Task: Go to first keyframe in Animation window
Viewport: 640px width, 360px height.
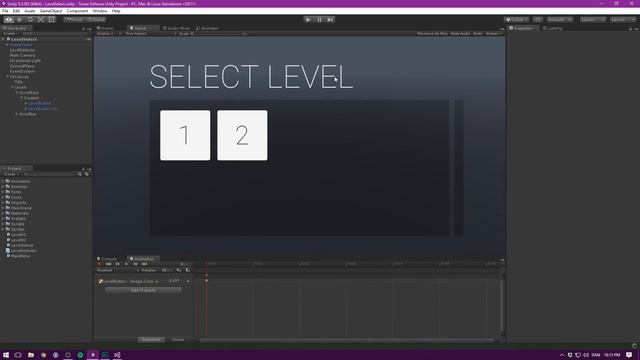Action: coord(109,264)
